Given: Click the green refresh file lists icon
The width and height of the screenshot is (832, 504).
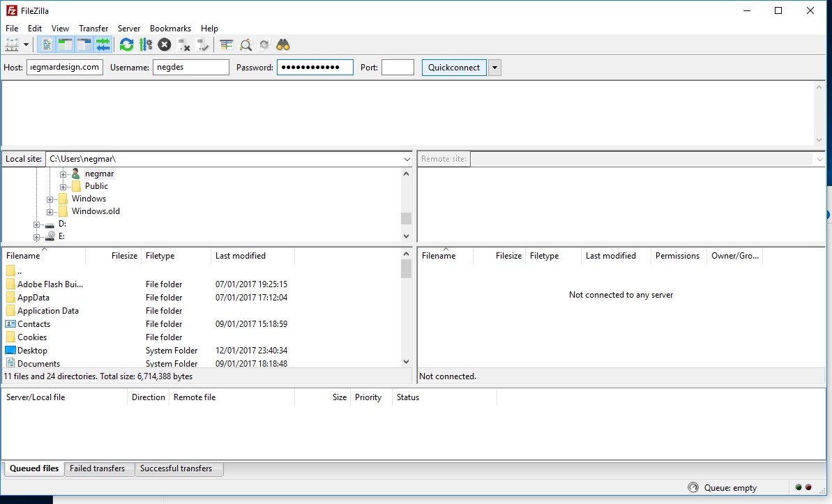Looking at the screenshot, I should click(126, 45).
